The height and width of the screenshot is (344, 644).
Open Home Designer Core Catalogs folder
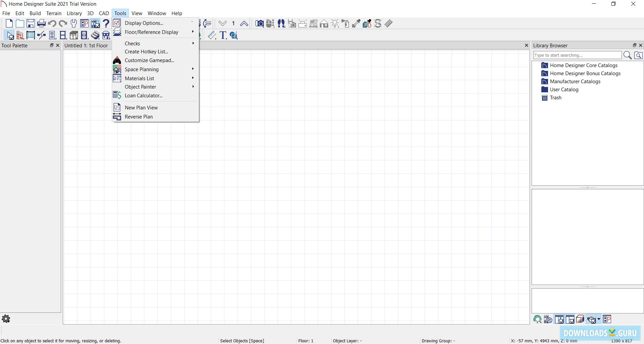584,65
